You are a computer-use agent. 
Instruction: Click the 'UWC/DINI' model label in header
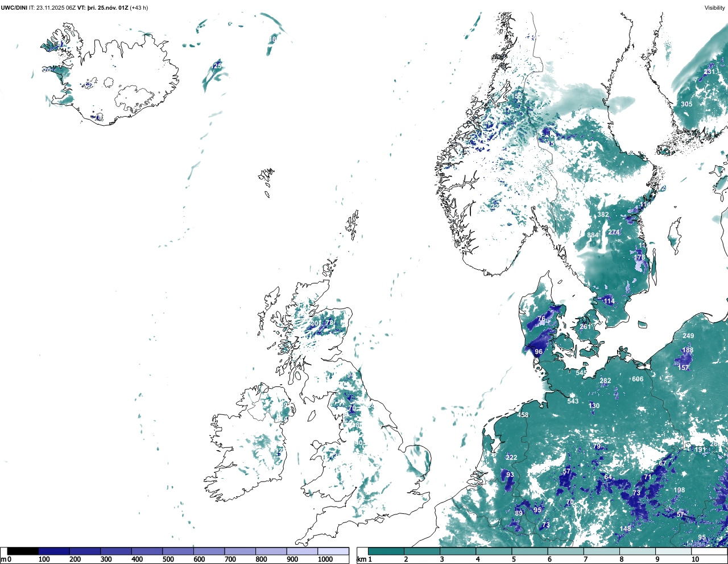point(14,7)
